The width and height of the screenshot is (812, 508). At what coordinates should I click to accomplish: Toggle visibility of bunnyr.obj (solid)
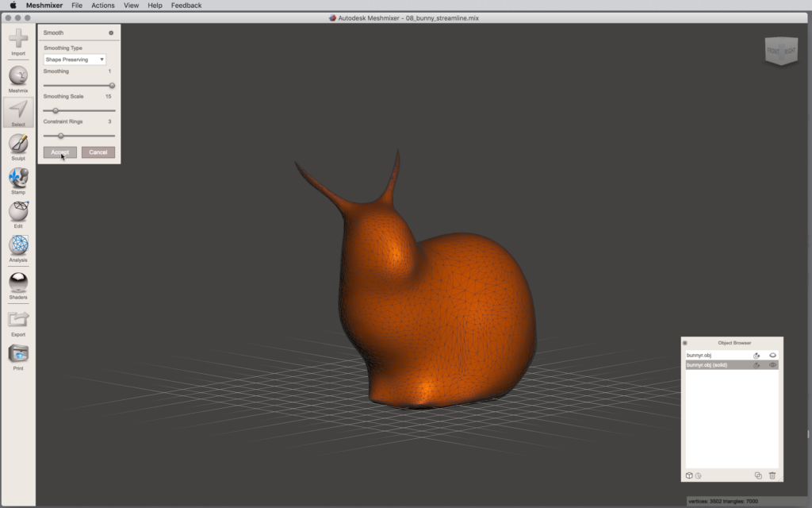pos(772,365)
